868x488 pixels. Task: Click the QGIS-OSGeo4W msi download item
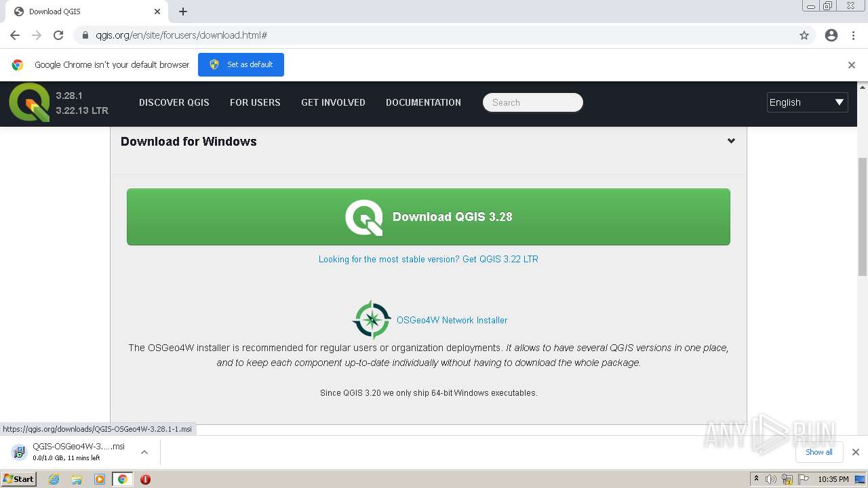79,452
